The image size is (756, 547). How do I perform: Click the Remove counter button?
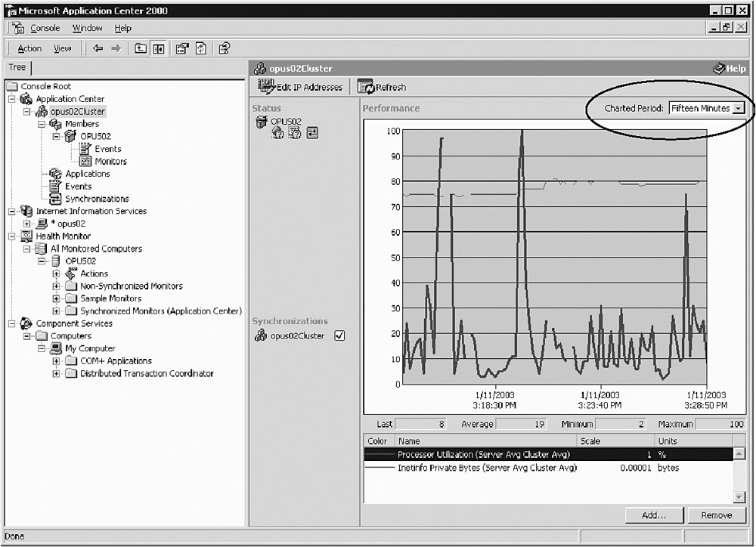click(x=716, y=515)
